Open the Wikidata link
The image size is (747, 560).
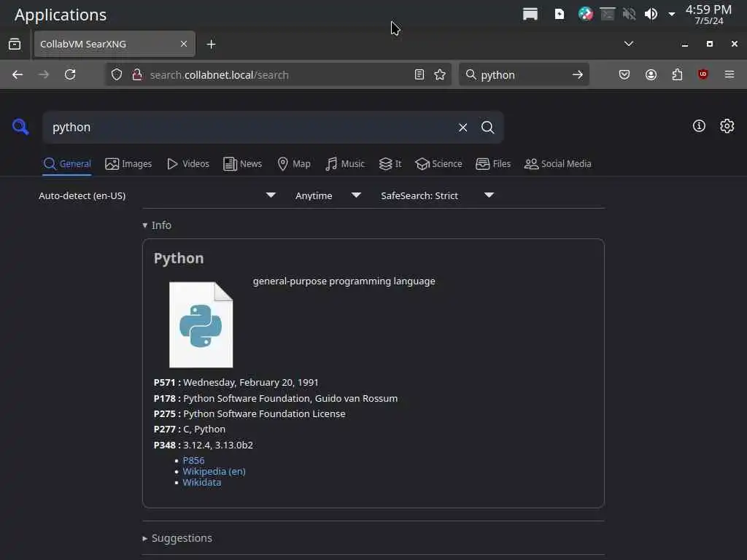tap(201, 482)
